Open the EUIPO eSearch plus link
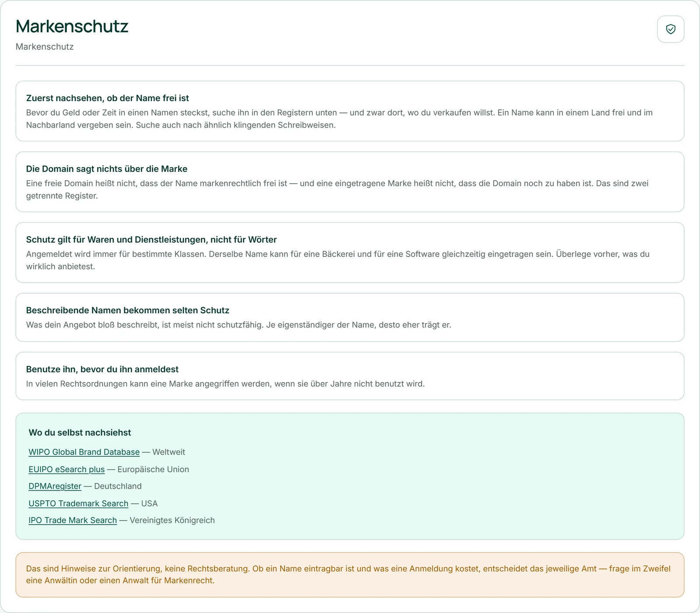The width and height of the screenshot is (700, 613). click(x=66, y=469)
